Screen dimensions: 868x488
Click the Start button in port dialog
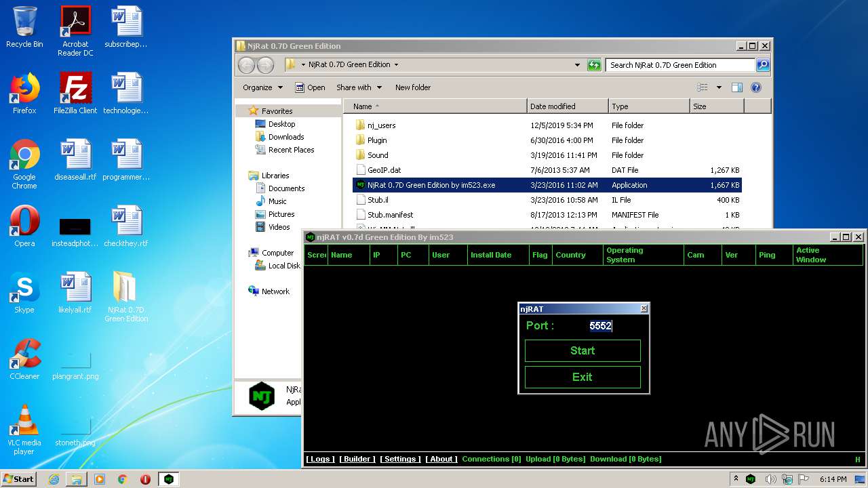tap(583, 350)
